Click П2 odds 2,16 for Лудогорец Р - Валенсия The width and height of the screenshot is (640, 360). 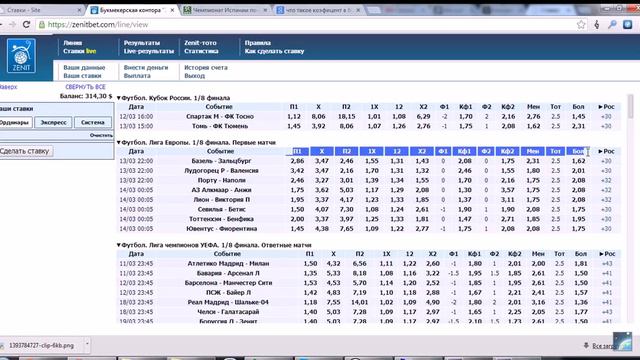coord(347,171)
